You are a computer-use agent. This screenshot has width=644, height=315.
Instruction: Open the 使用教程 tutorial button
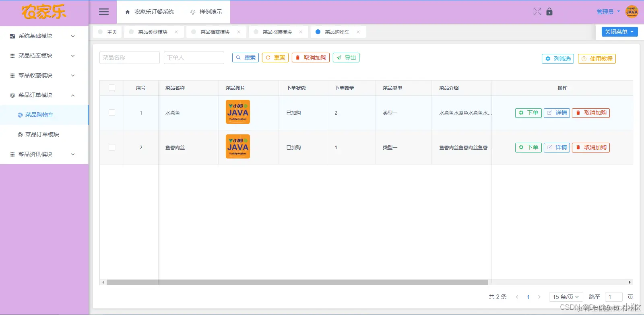pos(597,59)
